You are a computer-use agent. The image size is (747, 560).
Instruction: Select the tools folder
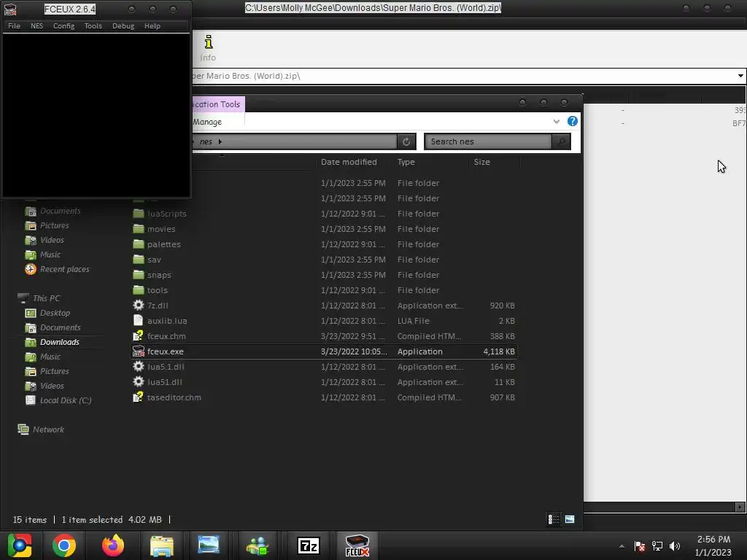(x=158, y=290)
